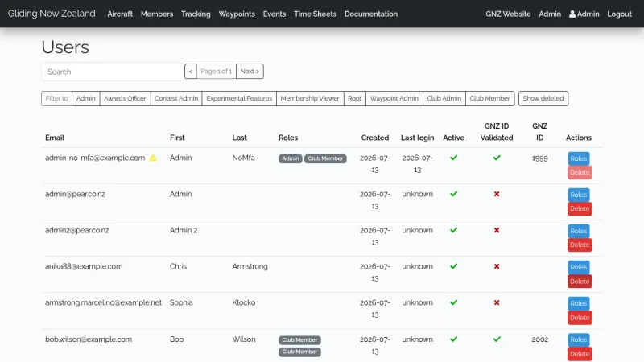Screen dimensions: 644x362
Task: Go to the GNZ Website link
Action: 508,14
